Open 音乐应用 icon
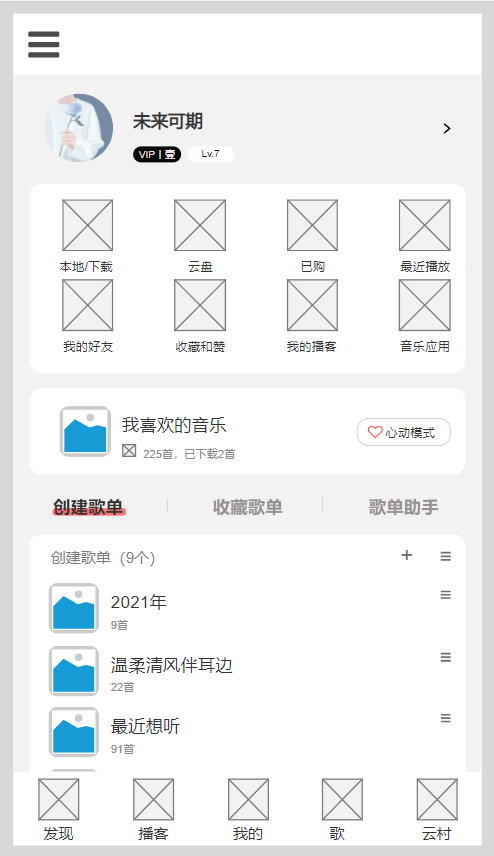Screen dimensions: 494x856 point(425,305)
